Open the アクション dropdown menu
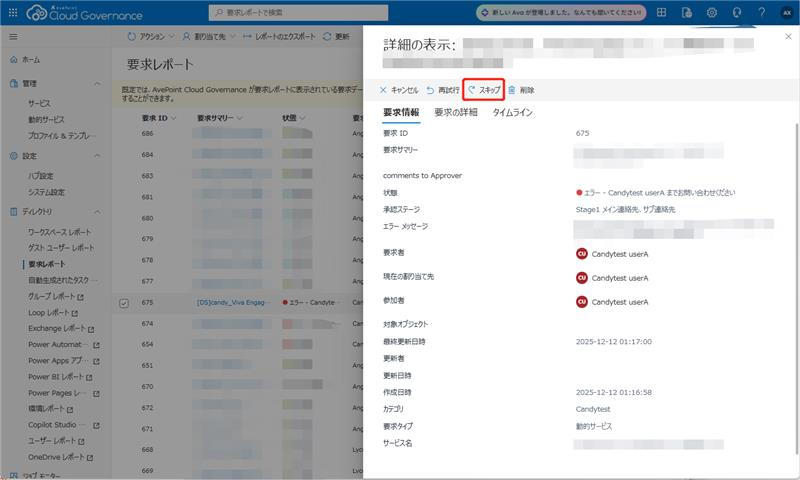This screenshot has height=480, width=800. tap(150, 36)
